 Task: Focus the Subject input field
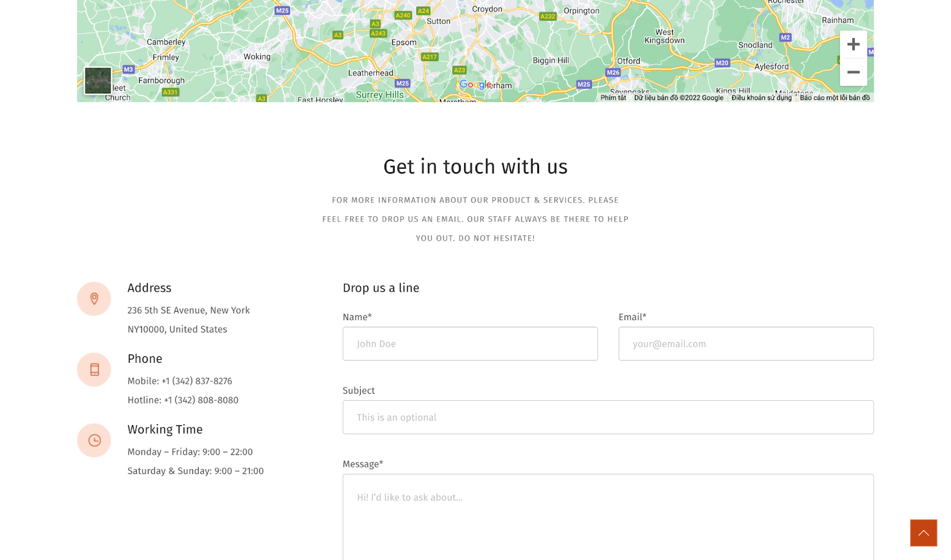pos(608,417)
